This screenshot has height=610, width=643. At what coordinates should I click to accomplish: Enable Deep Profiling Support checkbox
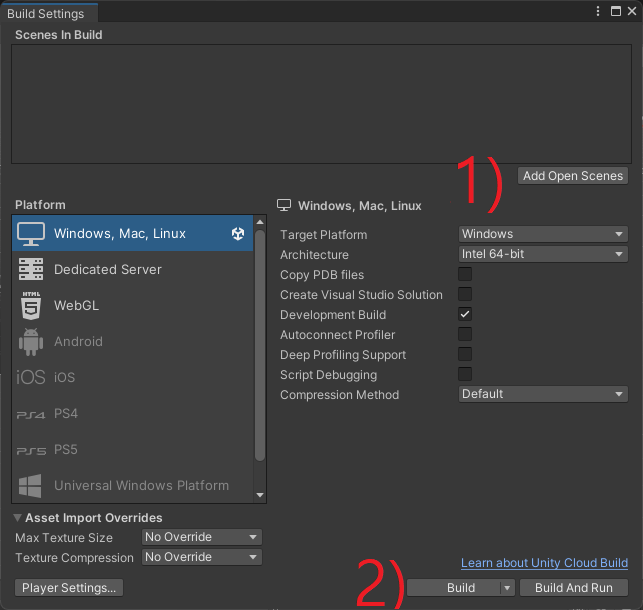click(x=465, y=354)
